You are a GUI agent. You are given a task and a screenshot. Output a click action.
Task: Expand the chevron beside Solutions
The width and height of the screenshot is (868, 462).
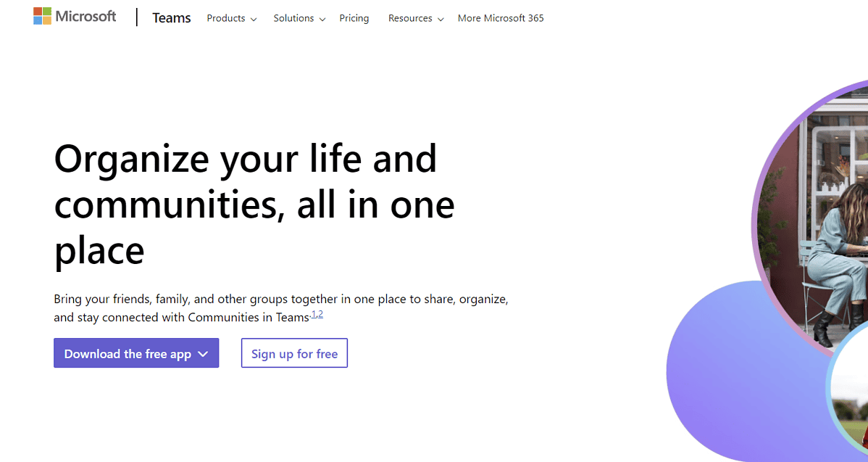click(322, 20)
